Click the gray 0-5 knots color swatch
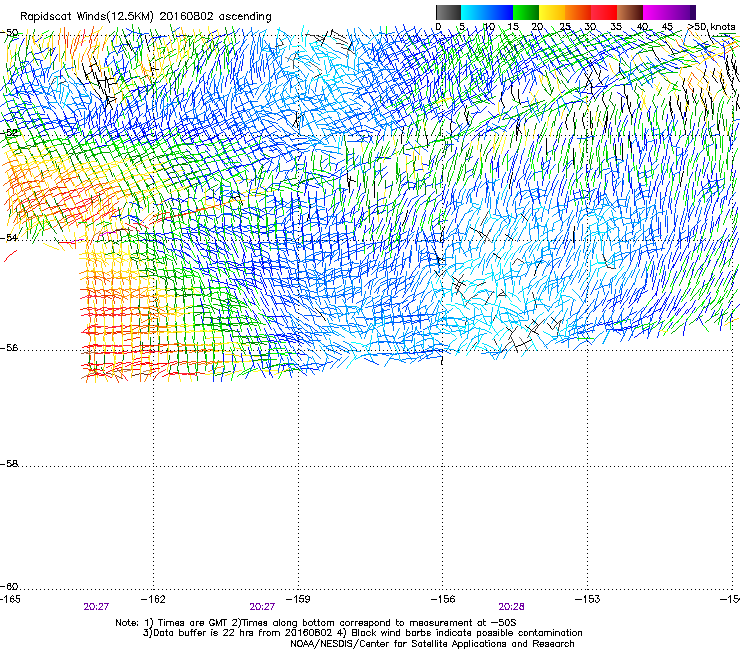This screenshot has height=650, width=740. pos(449,12)
